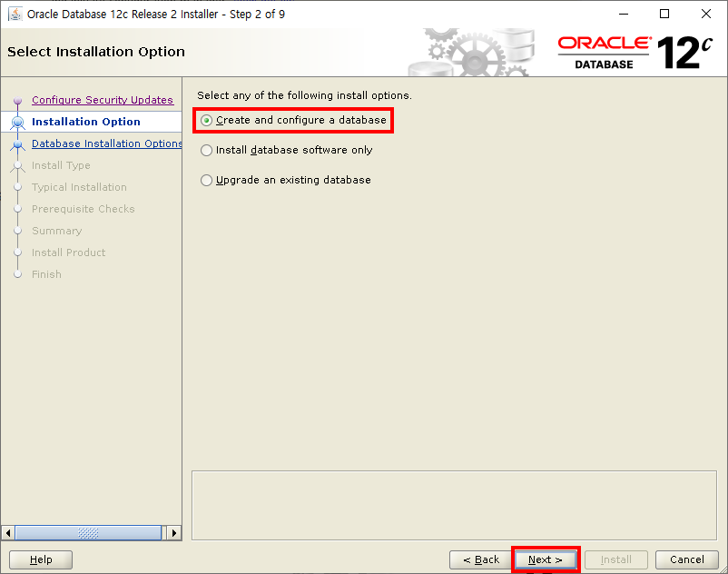Choose Upgrade an existing database option

pos(286,180)
